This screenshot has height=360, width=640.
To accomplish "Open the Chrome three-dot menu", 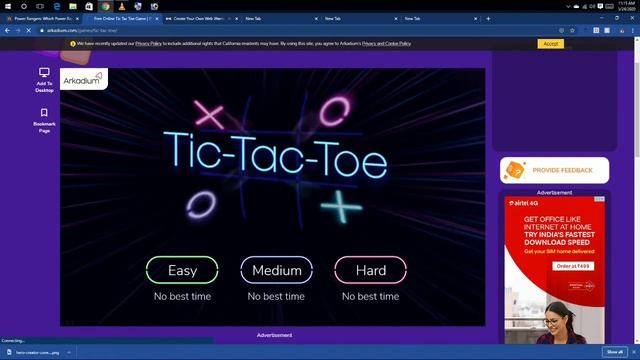I will 633,31.
